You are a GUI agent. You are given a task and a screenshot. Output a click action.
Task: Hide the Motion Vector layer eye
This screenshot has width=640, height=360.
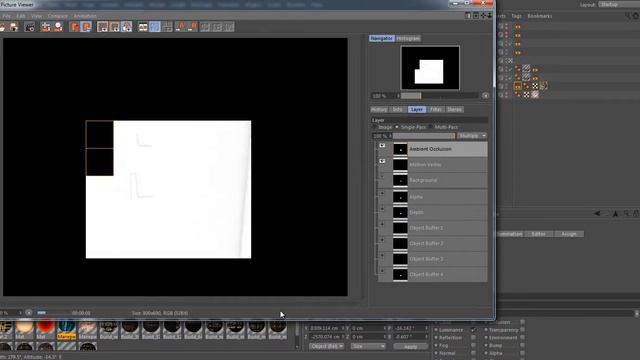click(382, 161)
